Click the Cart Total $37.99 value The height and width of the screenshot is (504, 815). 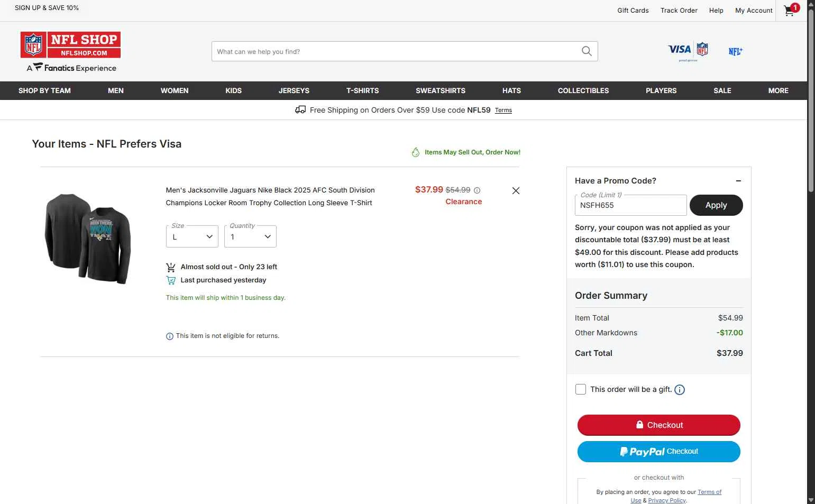[729, 353]
